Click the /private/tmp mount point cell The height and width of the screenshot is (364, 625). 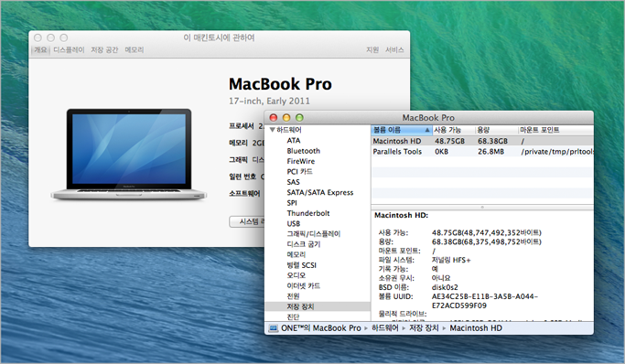[x=557, y=151]
